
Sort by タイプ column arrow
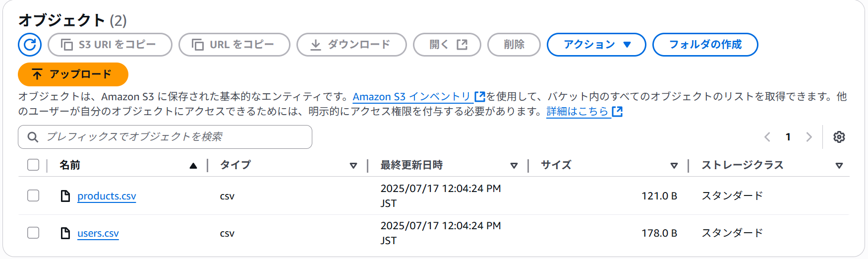click(x=353, y=166)
